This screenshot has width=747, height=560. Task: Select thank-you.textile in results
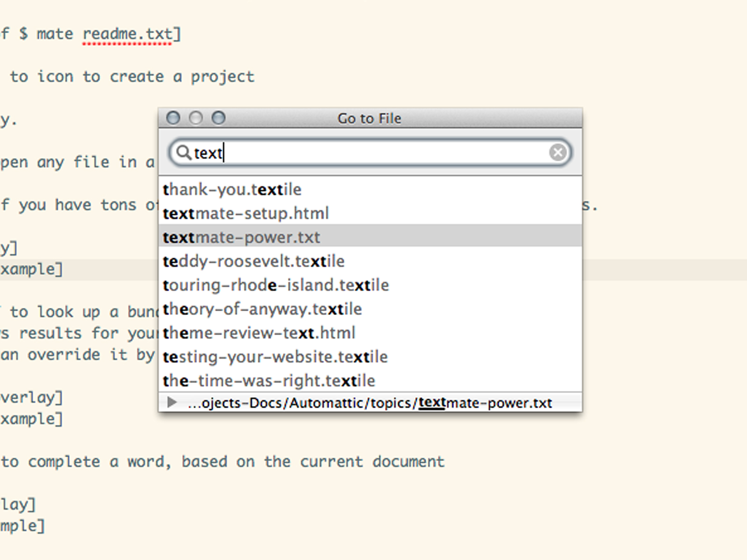click(232, 189)
